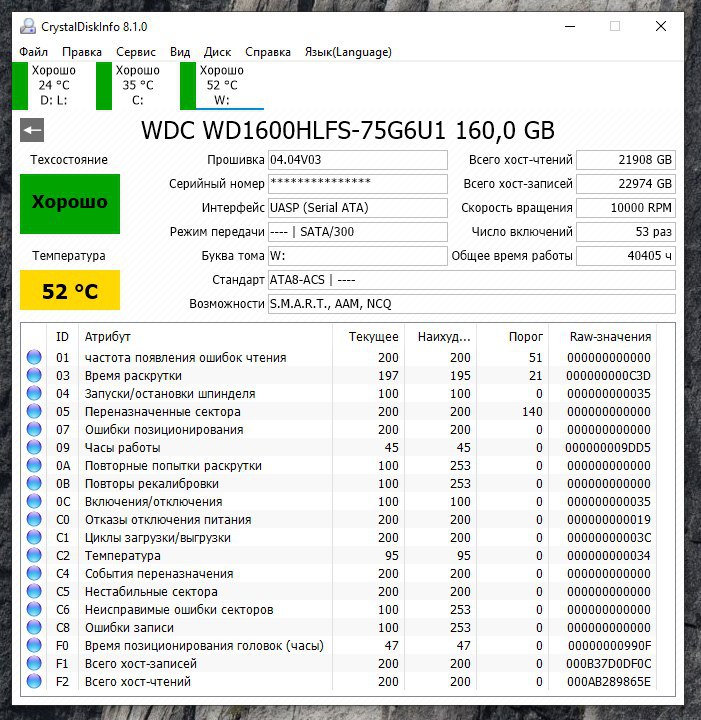This screenshot has height=720, width=701.
Task: Click status orb for attribute C6 row
Action: (34, 609)
